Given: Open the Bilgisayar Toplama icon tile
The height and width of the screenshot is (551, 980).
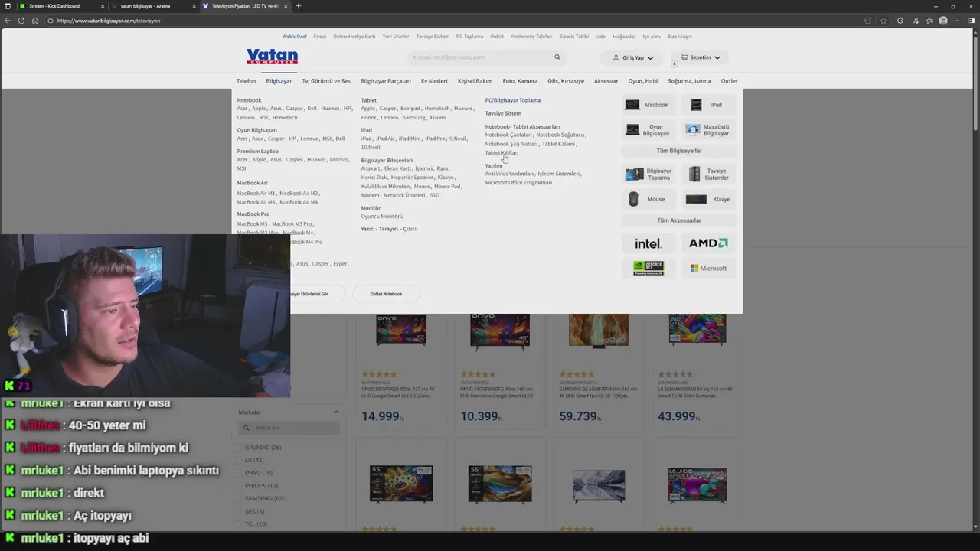Looking at the screenshot, I should (x=648, y=174).
